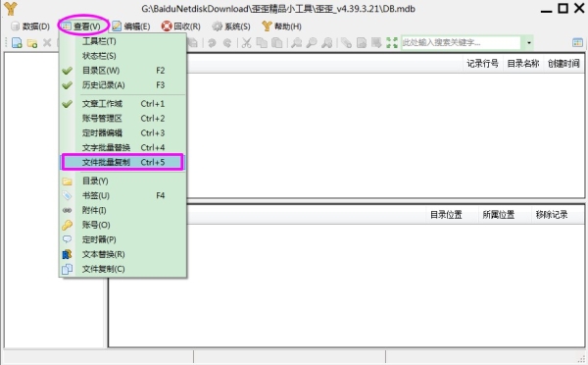This screenshot has width=588, height=365.
Task: Click the undo arrow toolbar icon
Action: click(212, 43)
